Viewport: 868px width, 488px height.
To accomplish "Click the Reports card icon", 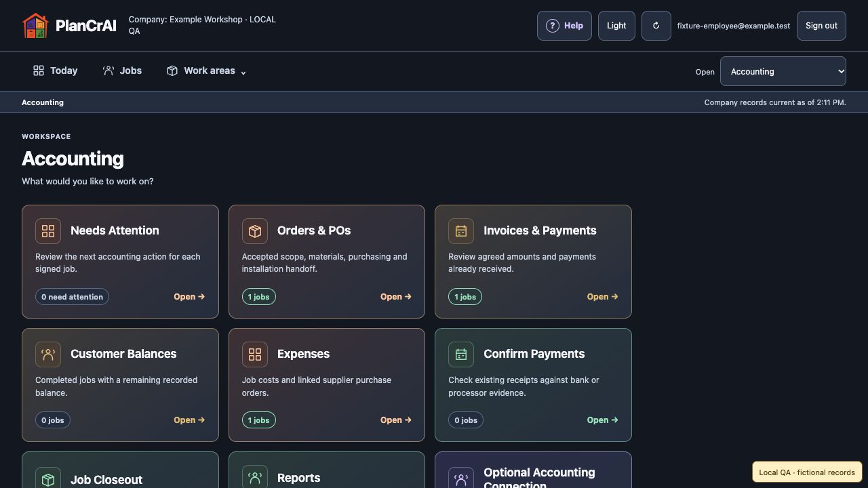I will 255,476.
